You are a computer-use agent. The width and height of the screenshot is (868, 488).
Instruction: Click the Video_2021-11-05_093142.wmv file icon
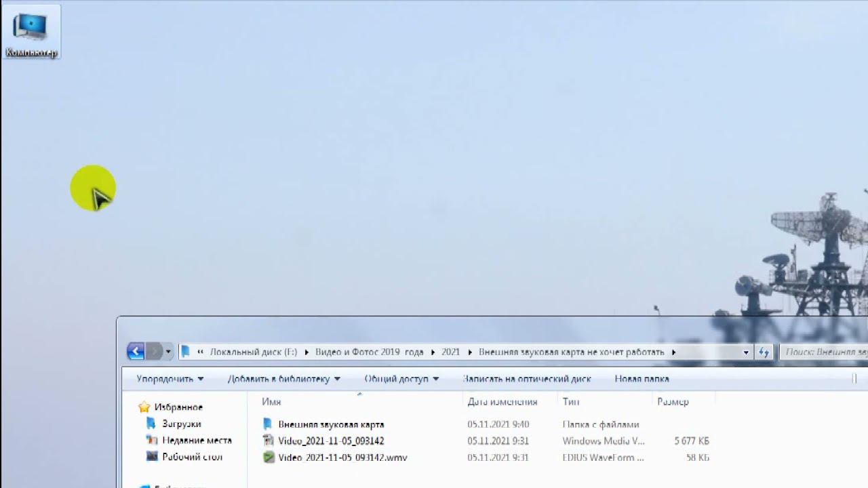(x=269, y=457)
